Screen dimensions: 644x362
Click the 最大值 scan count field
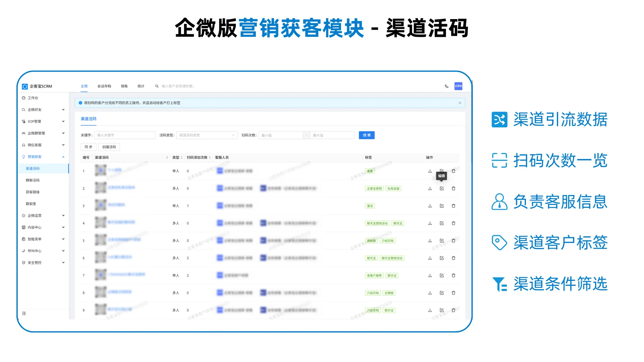[332, 135]
